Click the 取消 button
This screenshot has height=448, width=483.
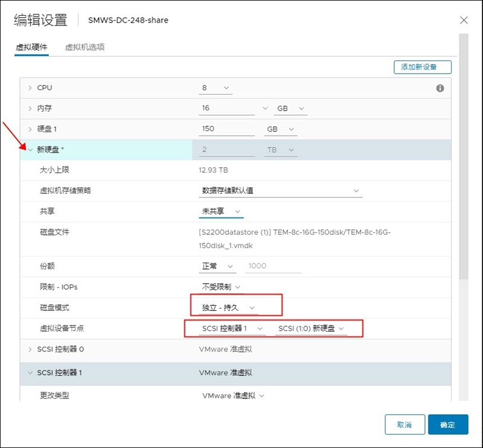click(x=405, y=424)
